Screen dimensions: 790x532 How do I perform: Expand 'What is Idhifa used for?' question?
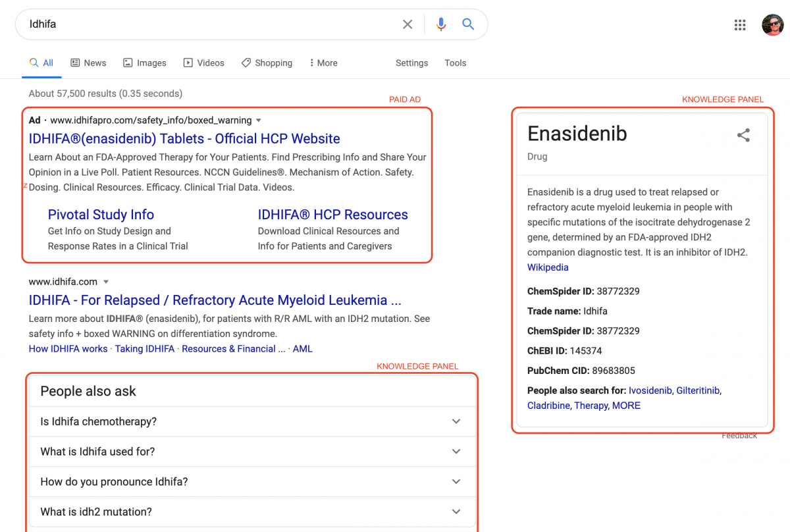251,452
